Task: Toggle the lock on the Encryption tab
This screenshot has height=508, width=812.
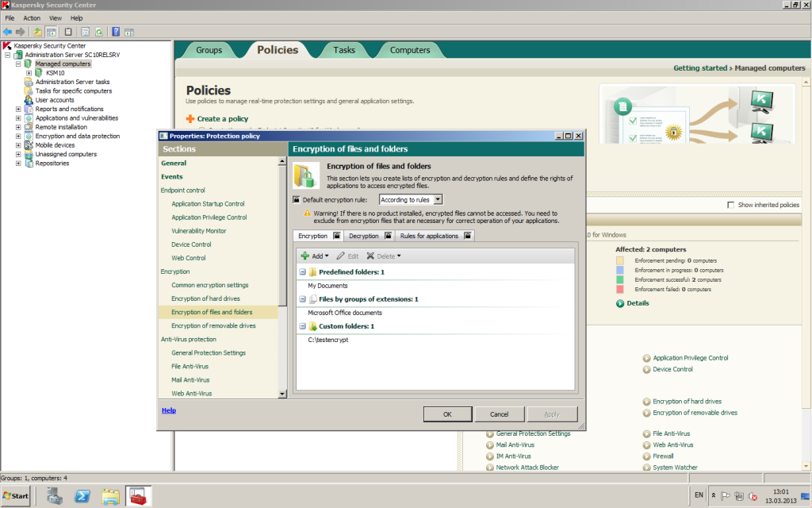Action: [x=336, y=235]
